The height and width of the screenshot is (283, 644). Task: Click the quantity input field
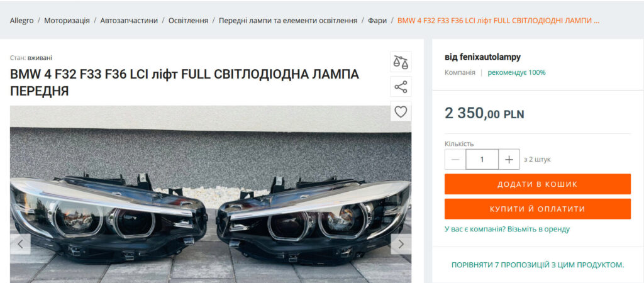pos(482,159)
